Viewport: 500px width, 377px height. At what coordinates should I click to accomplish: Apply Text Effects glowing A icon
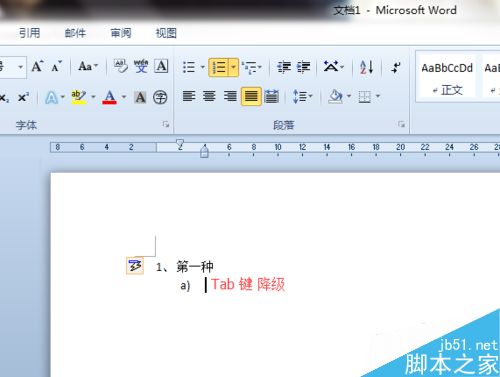click(51, 98)
